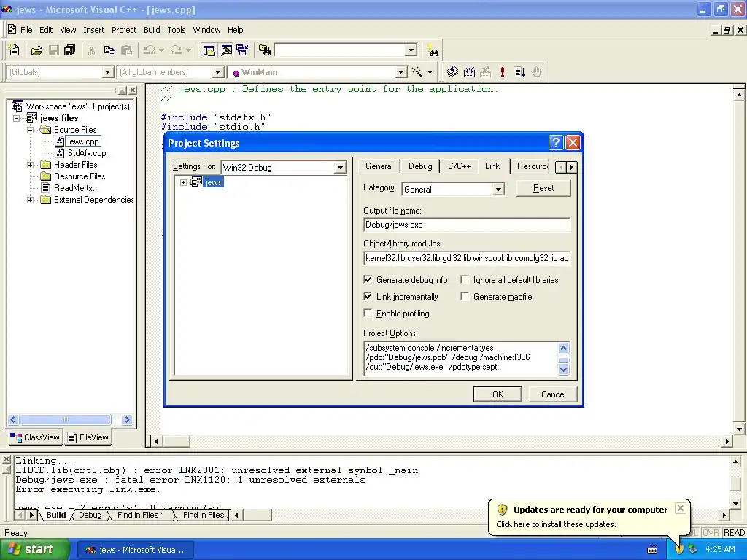This screenshot has width=747, height=560.
Task: Click the jews taskbar button
Action: tap(135, 550)
